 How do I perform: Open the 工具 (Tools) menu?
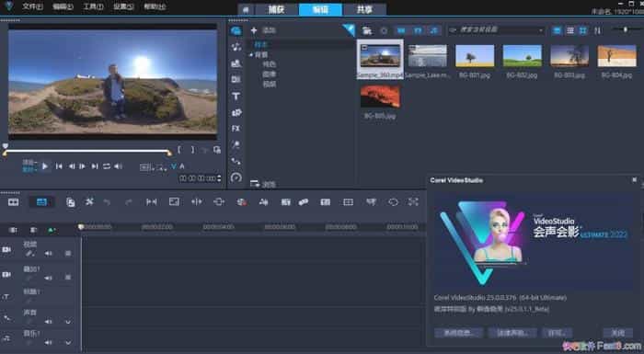(x=93, y=6)
